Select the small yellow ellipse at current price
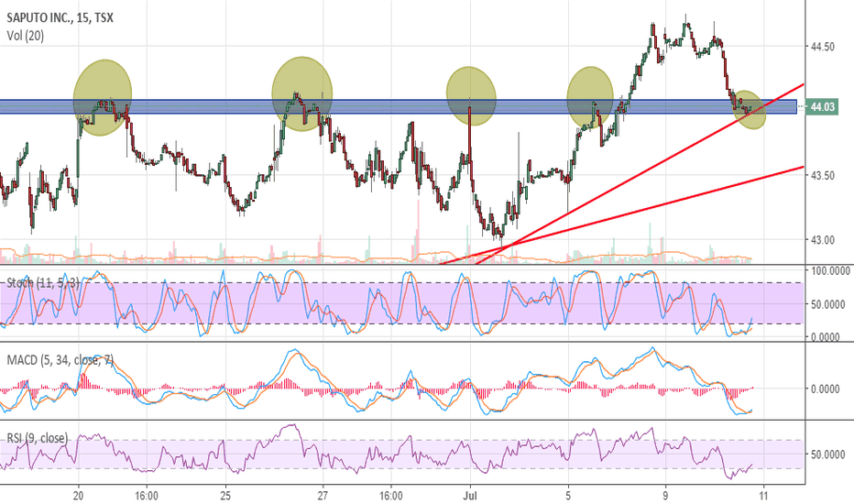 click(749, 110)
